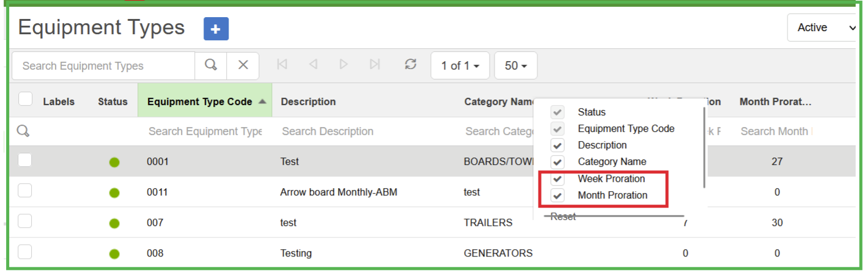Viewport: 868px width, 273px height.
Task: Uncheck the Week Proration column checkbox
Action: [x=557, y=179]
